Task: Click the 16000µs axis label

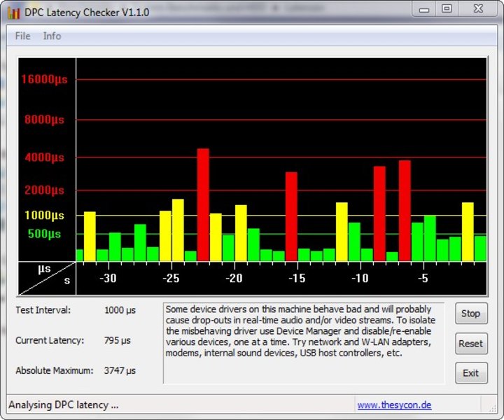Action: pyautogui.click(x=44, y=79)
